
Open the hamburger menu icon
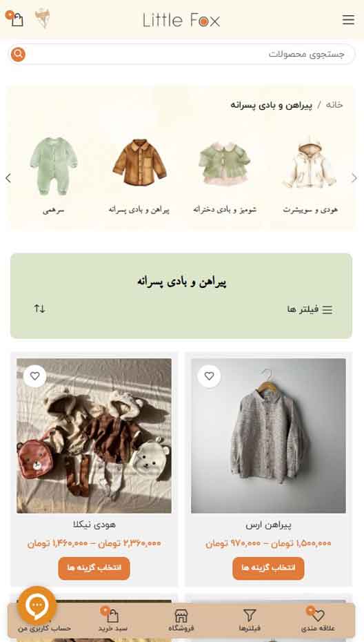[348, 19]
